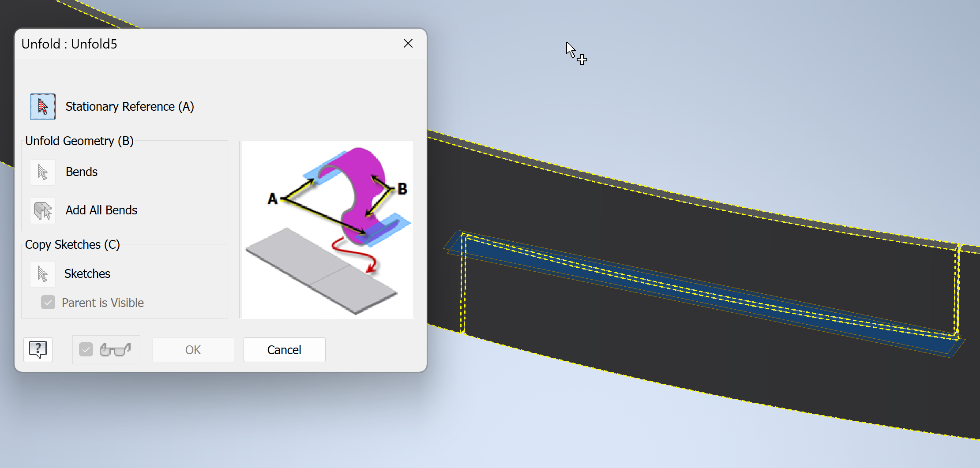
Task: Open help using the question mark icon
Action: [38, 349]
